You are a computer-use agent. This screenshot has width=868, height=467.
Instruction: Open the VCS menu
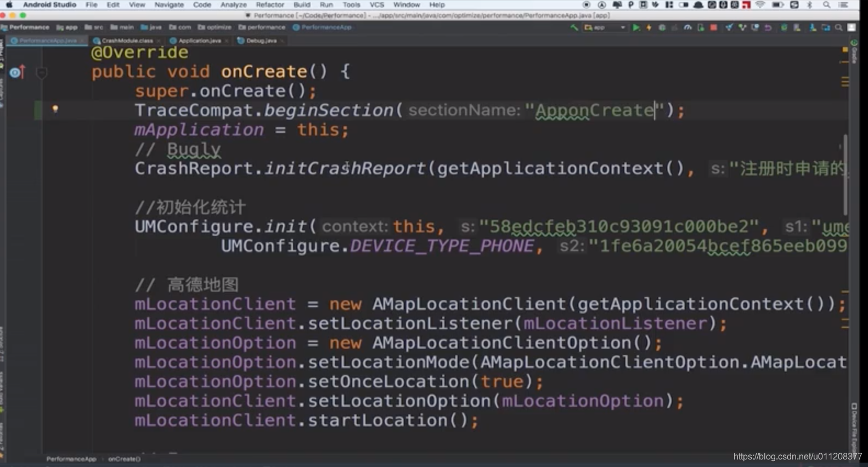pos(377,4)
